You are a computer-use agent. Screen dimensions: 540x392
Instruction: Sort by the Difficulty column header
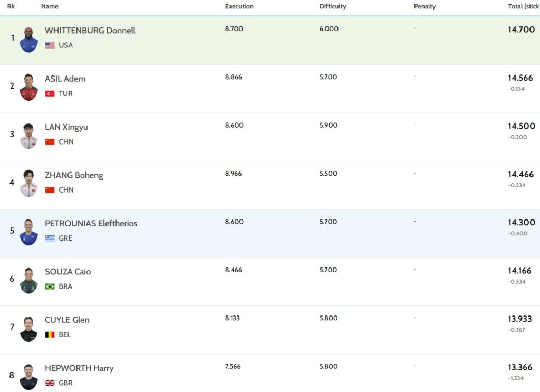coord(333,7)
